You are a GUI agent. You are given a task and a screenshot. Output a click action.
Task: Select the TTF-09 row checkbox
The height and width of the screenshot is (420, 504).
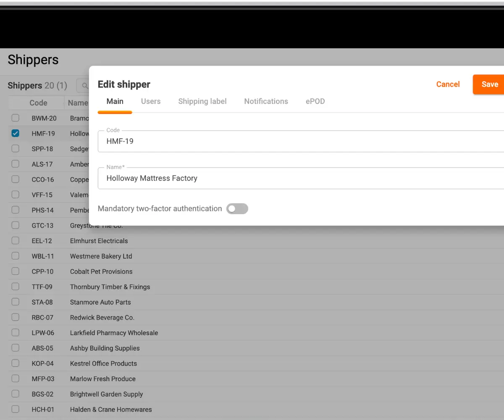[x=16, y=287]
